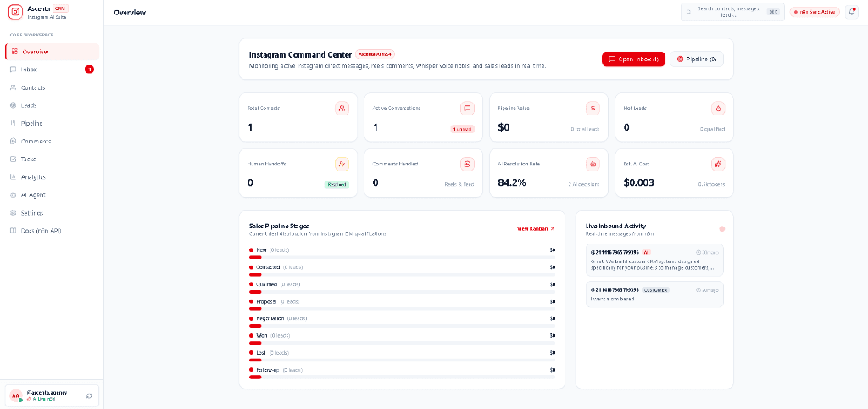
Task: Click the 84.2% AI Resolution Rate value
Action: (512, 182)
